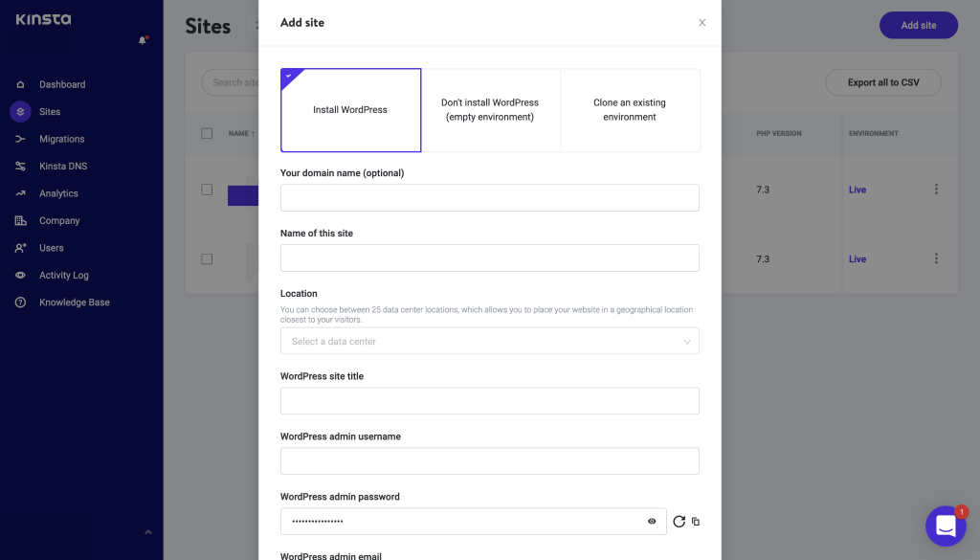Copy the admin password to clipboard
980x560 pixels.
(x=696, y=522)
